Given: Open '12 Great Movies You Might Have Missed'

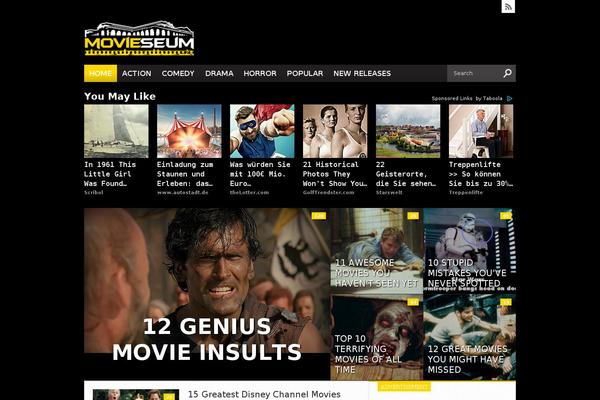Looking at the screenshot, I should 470,337.
